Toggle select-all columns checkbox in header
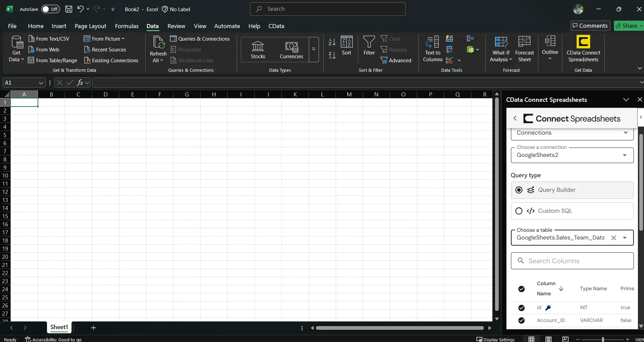This screenshot has height=342, width=644. pos(521,289)
